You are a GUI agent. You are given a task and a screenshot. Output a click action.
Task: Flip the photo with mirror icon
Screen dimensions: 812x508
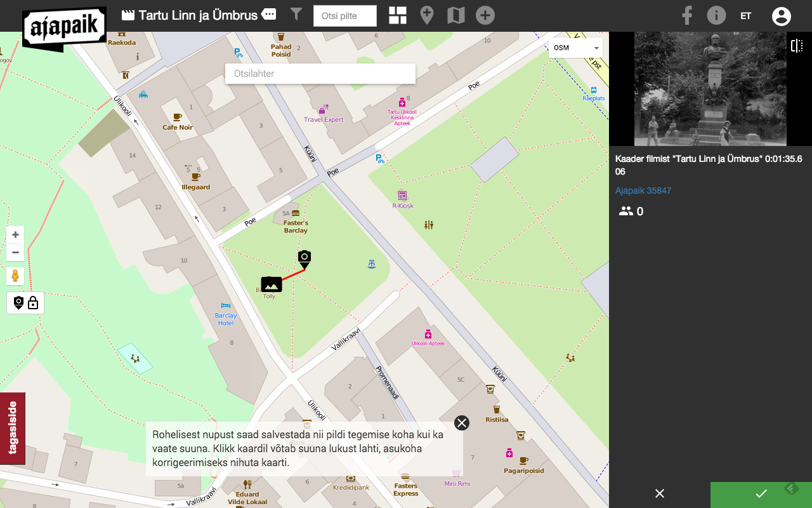tap(797, 46)
